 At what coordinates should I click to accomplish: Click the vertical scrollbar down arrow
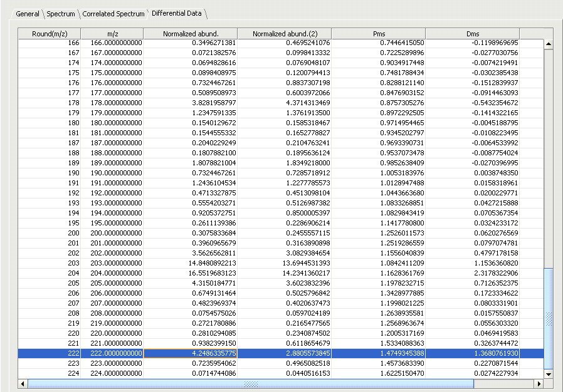click(549, 374)
